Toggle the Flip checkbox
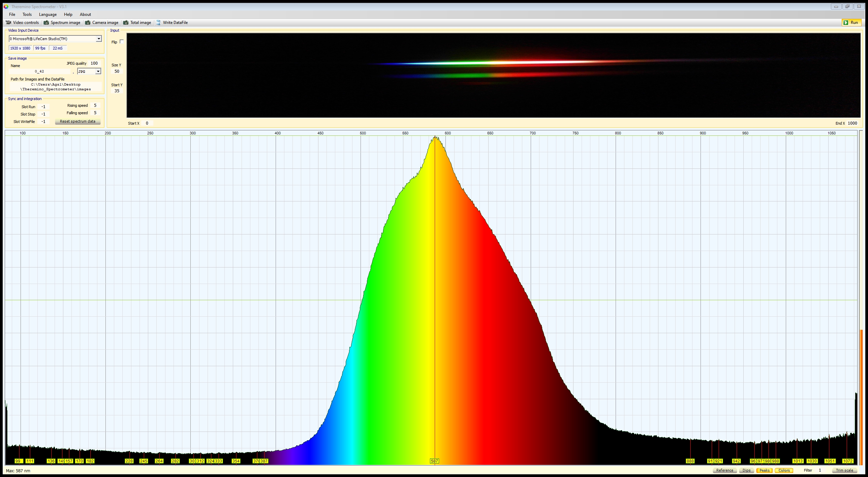This screenshot has height=477, width=868. click(x=122, y=41)
